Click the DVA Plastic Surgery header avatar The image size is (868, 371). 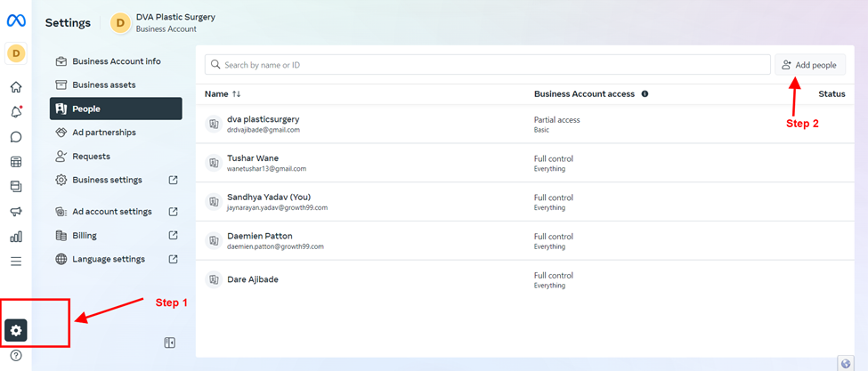tap(121, 23)
